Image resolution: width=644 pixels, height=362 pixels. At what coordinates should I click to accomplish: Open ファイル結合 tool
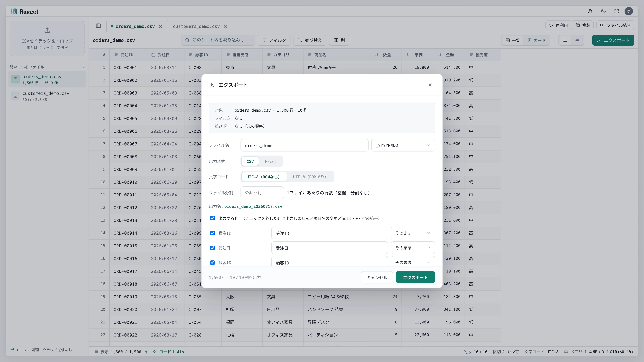[x=615, y=25]
